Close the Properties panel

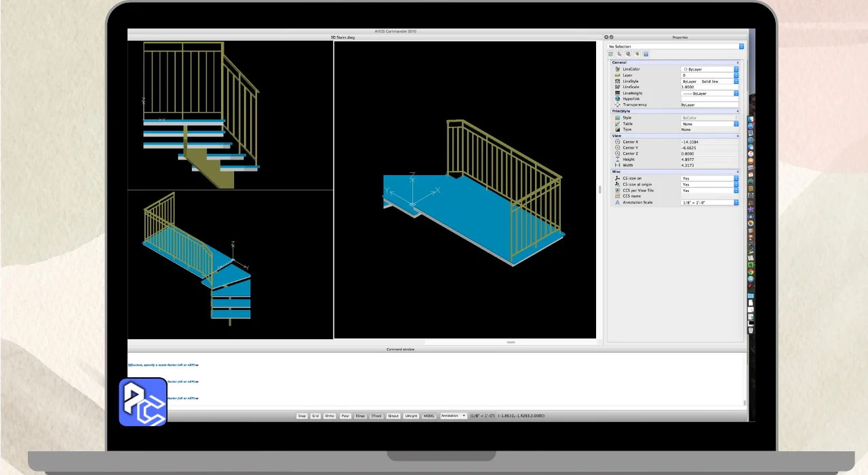pyautogui.click(x=606, y=37)
